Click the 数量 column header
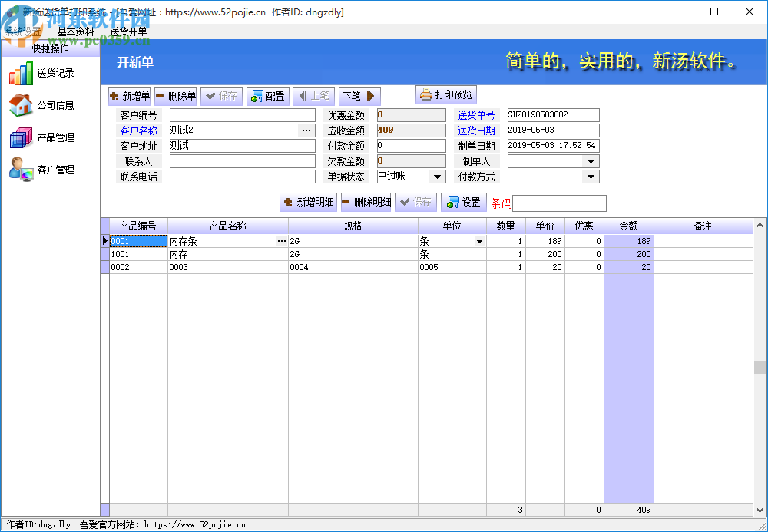Image resolution: width=768 pixels, height=532 pixels. [x=506, y=226]
